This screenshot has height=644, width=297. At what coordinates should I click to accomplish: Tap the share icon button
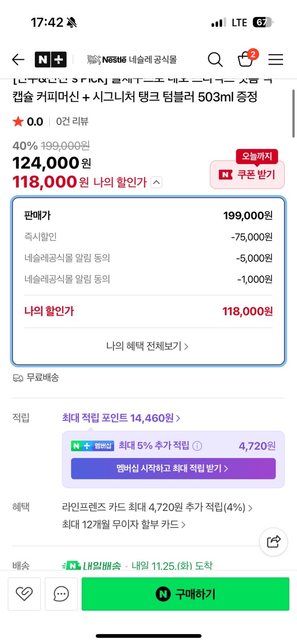point(273,542)
